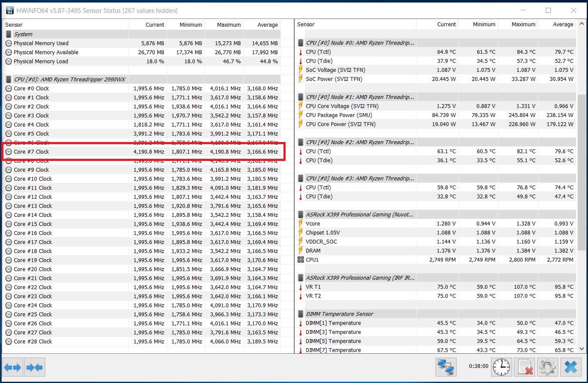Open the network remote monitoring icon

(x=446, y=367)
